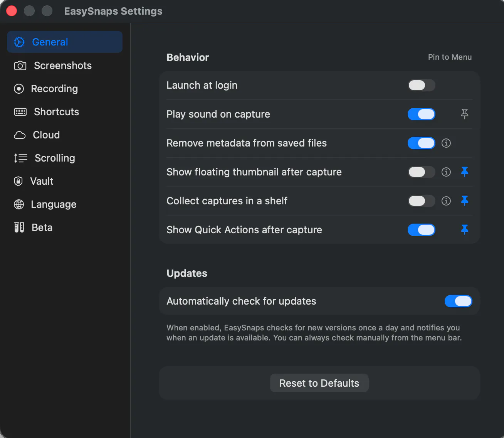The width and height of the screenshot is (504, 438).
Task: Unpin Show Quick Actions after capture
Action: tap(465, 229)
